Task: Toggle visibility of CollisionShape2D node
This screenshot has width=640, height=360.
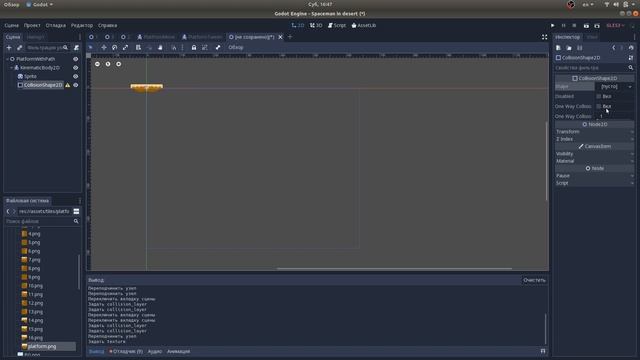Action: (x=76, y=85)
